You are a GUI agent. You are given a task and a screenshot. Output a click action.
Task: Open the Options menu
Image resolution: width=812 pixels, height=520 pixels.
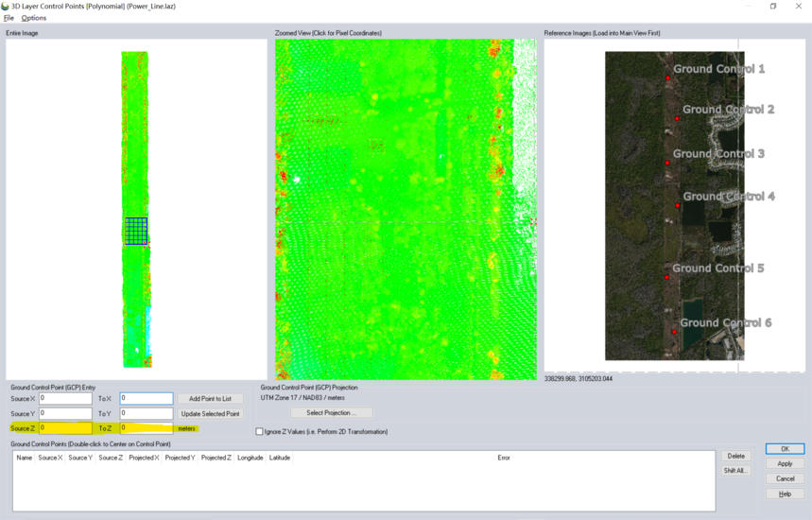[x=34, y=18]
